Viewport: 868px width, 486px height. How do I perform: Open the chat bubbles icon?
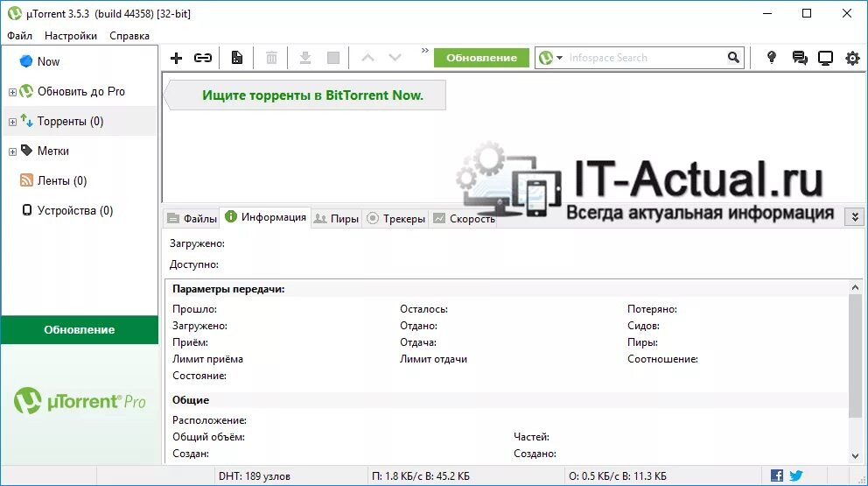click(800, 58)
